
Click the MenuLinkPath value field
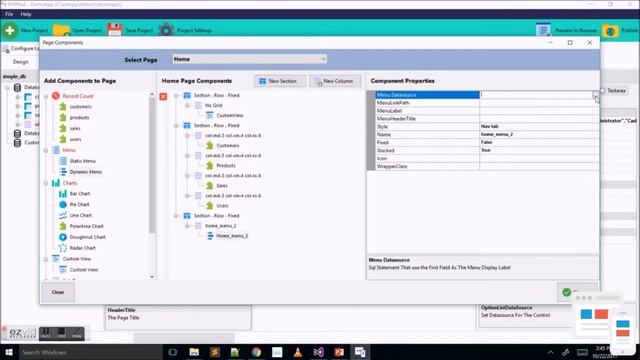tap(539, 103)
